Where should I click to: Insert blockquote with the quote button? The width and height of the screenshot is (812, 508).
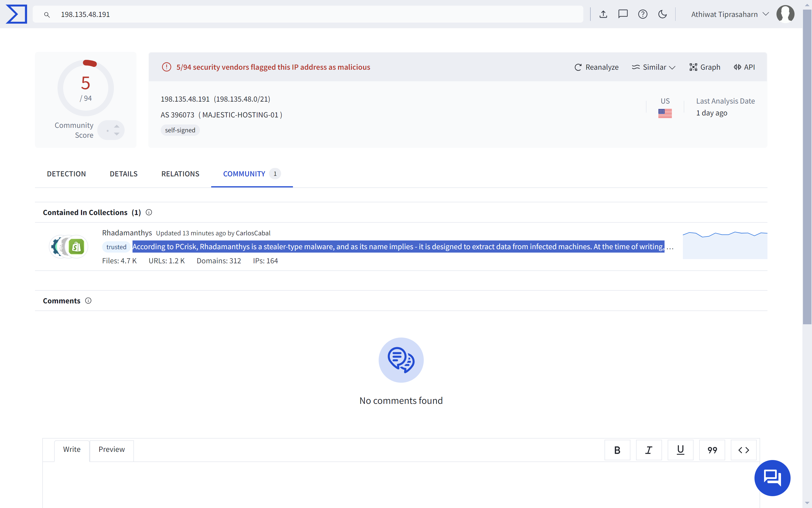click(x=712, y=450)
